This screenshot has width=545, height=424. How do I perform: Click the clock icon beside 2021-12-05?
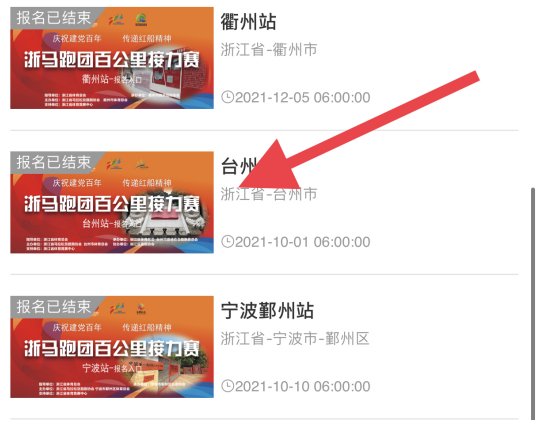point(228,97)
